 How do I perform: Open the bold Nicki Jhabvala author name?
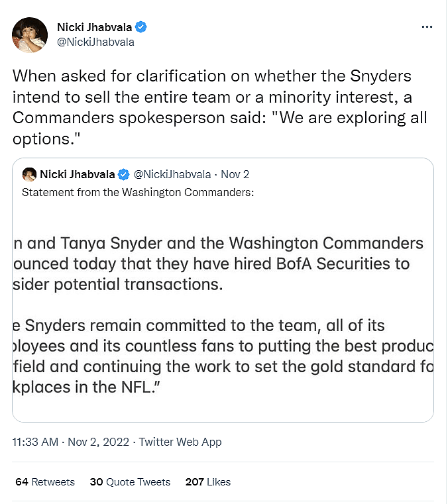click(x=95, y=27)
